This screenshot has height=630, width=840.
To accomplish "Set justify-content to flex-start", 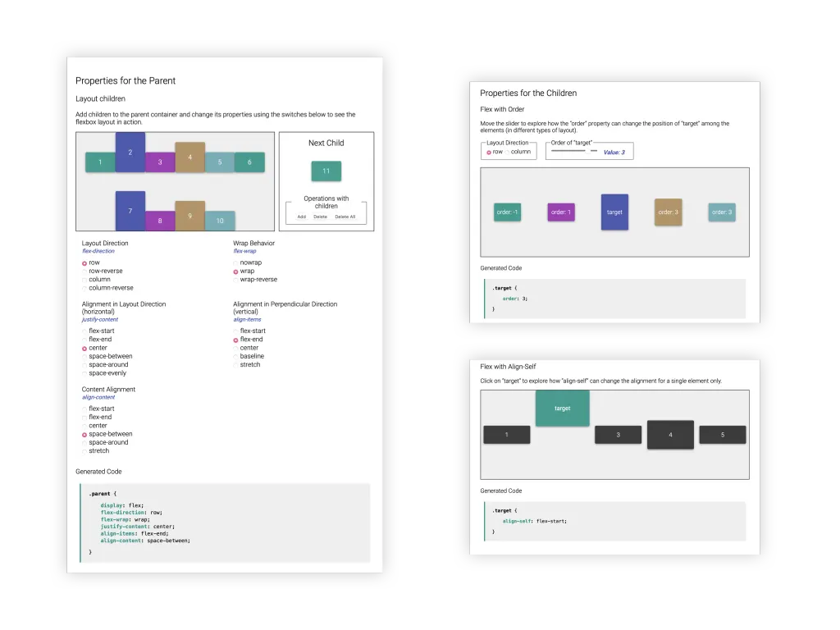I will pos(84,331).
